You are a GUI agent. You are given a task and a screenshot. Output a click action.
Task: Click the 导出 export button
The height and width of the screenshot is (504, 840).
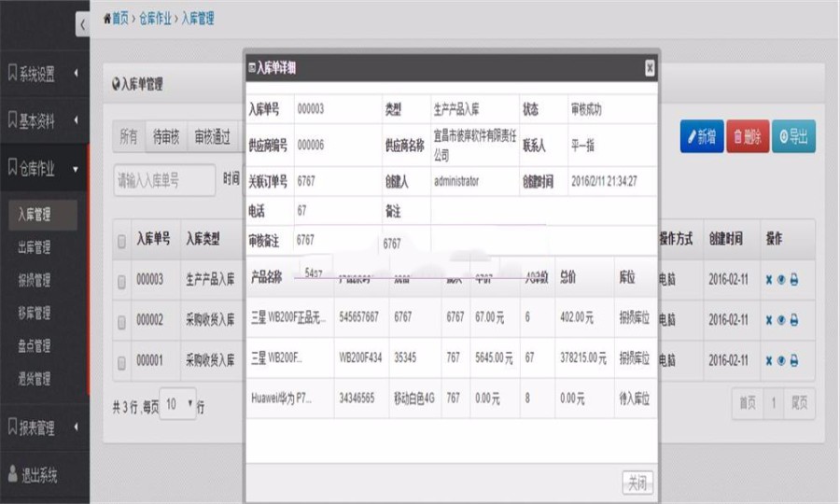(x=794, y=136)
